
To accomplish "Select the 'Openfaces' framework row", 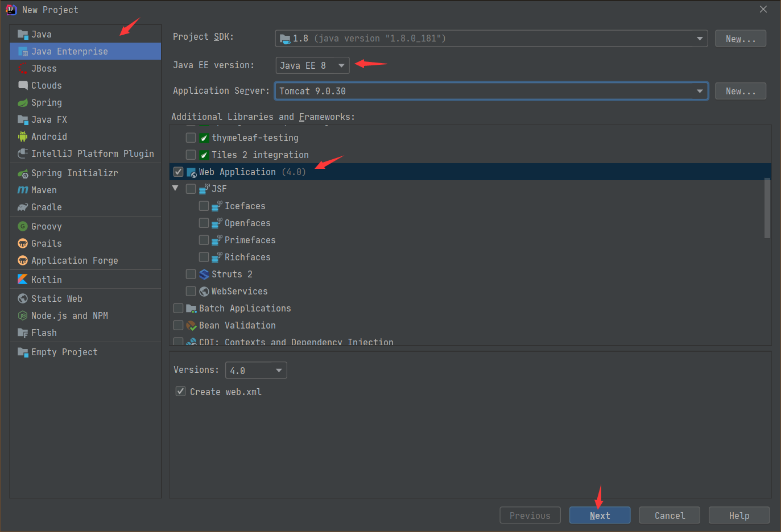I will click(470, 223).
